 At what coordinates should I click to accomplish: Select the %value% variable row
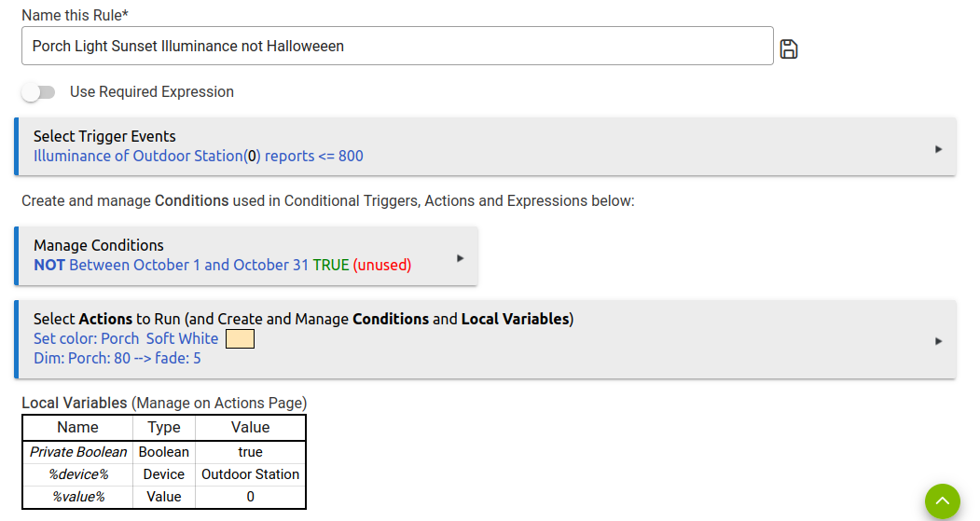(x=164, y=497)
